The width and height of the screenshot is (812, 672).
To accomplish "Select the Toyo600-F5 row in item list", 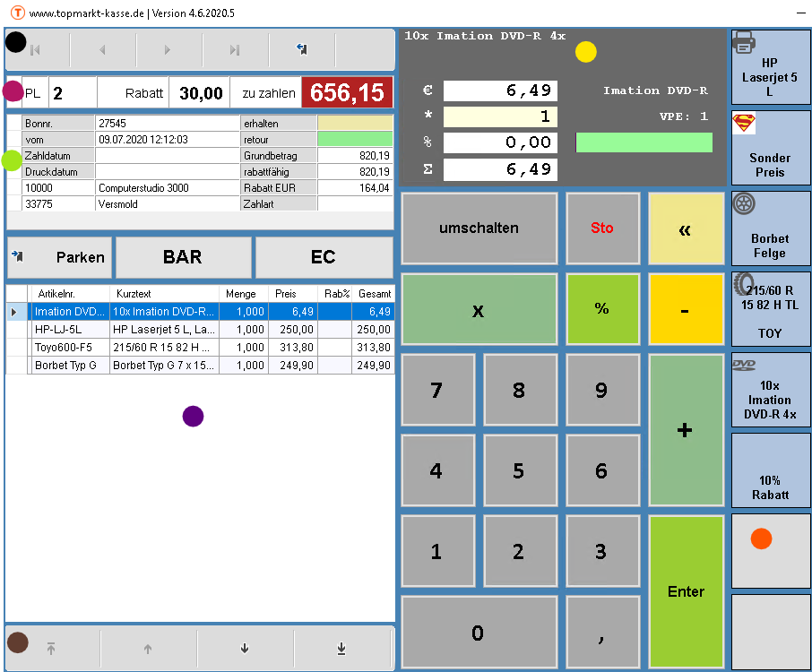I will [69, 348].
